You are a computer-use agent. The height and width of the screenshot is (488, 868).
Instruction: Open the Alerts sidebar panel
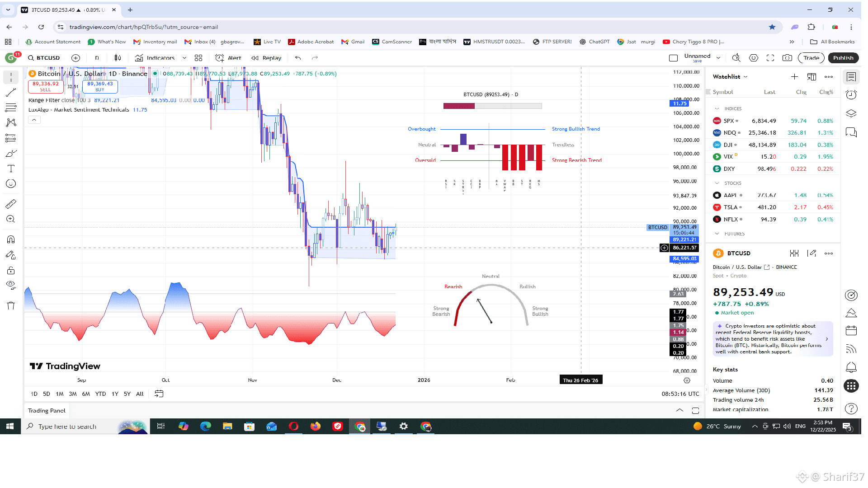851,95
